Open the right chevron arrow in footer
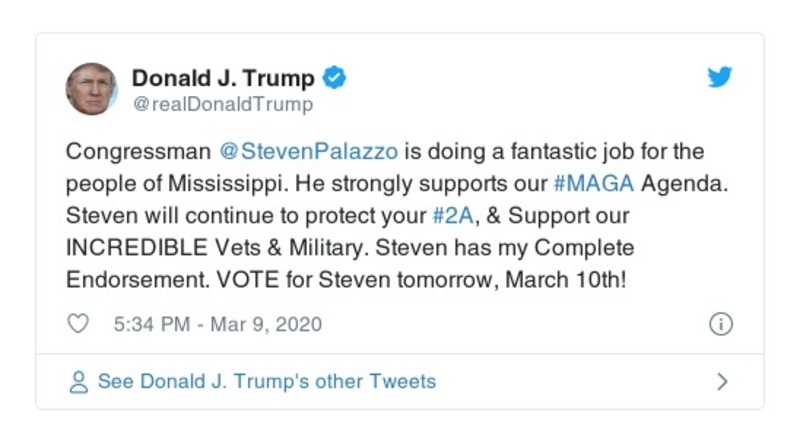The image size is (800, 445). [x=722, y=382]
